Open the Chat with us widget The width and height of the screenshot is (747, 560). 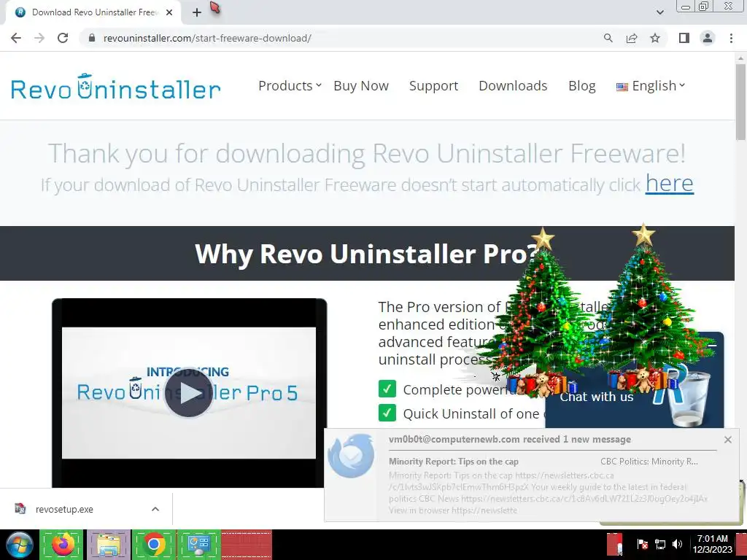click(x=597, y=397)
